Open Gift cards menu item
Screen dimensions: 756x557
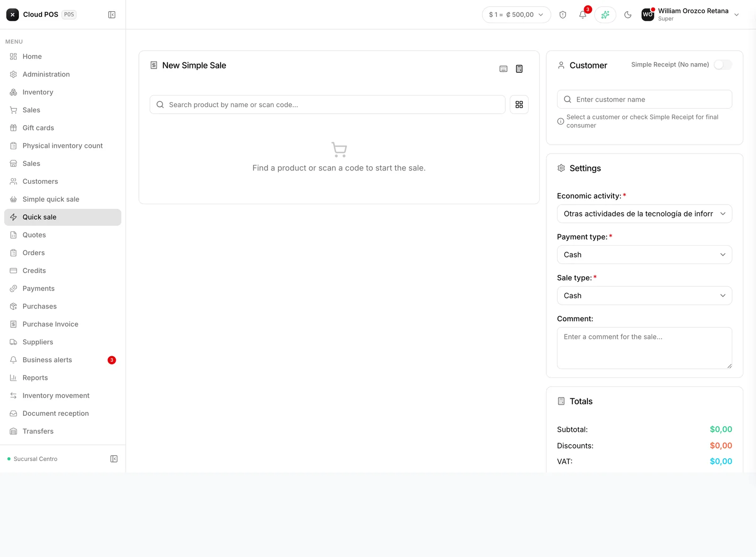[x=63, y=128]
